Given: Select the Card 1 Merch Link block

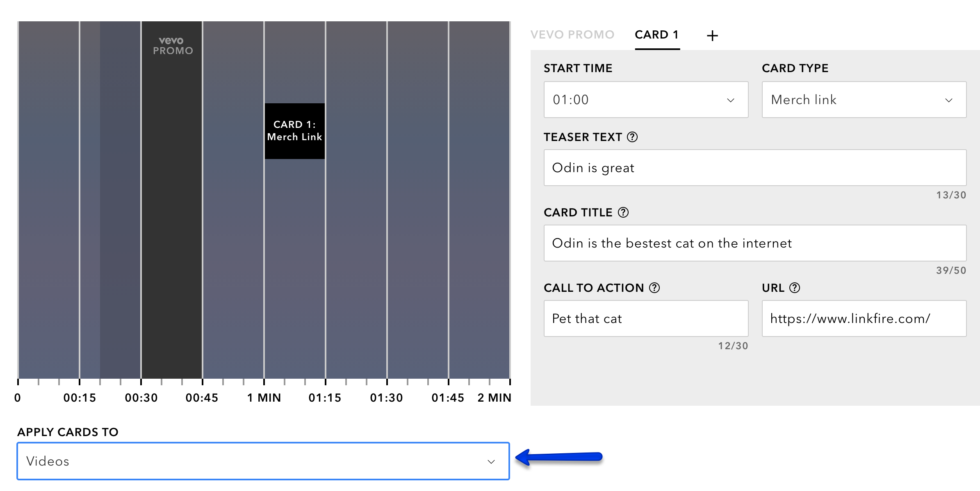Looking at the screenshot, I should click(x=295, y=131).
